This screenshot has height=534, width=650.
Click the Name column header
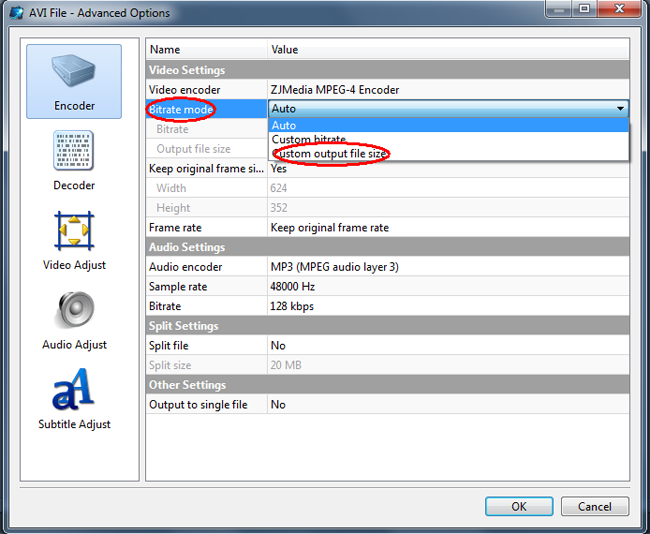click(x=206, y=49)
